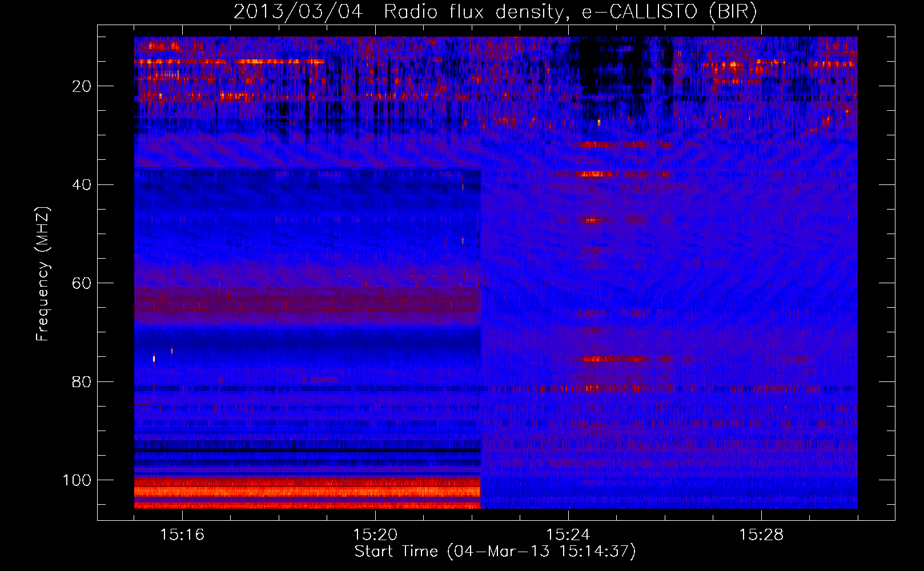Click the red burst near 38 MHz at 15:24
Screen dimensions: 924x571
point(594,174)
